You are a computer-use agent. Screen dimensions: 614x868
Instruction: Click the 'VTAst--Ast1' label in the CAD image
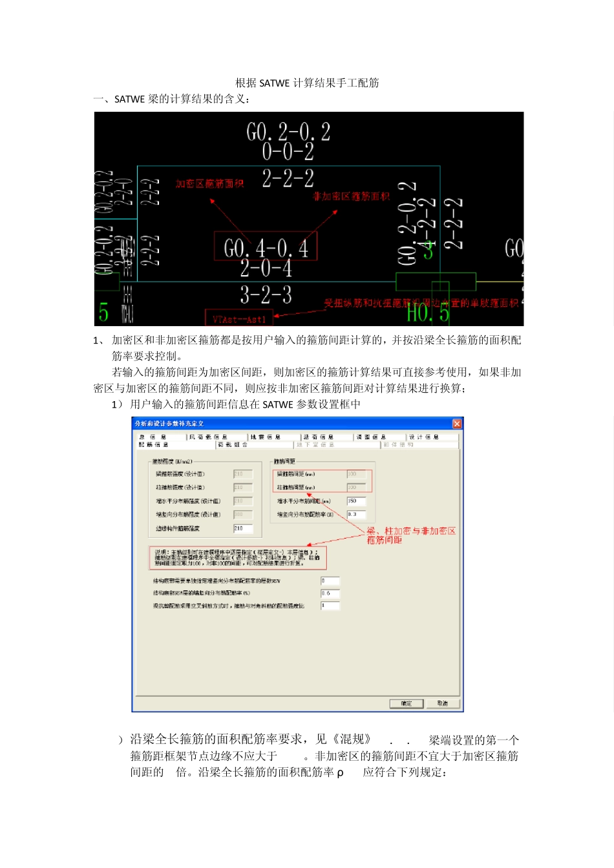(x=239, y=319)
